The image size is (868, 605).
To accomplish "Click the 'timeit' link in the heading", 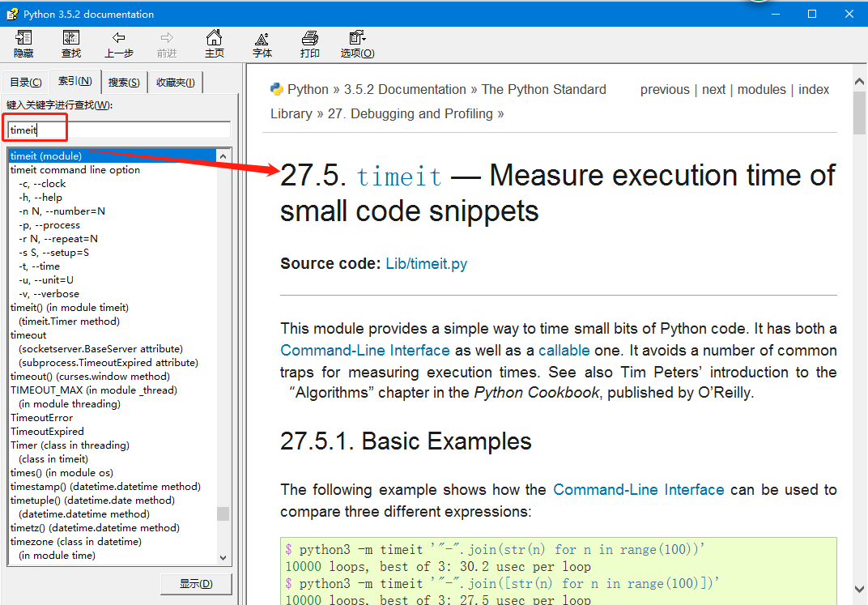I will click(x=398, y=177).
